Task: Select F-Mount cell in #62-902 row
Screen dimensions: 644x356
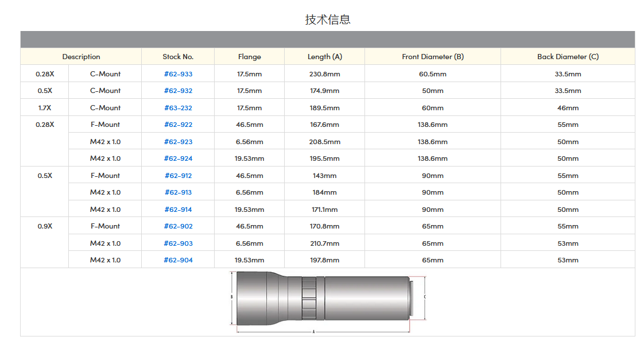Action: tap(105, 226)
